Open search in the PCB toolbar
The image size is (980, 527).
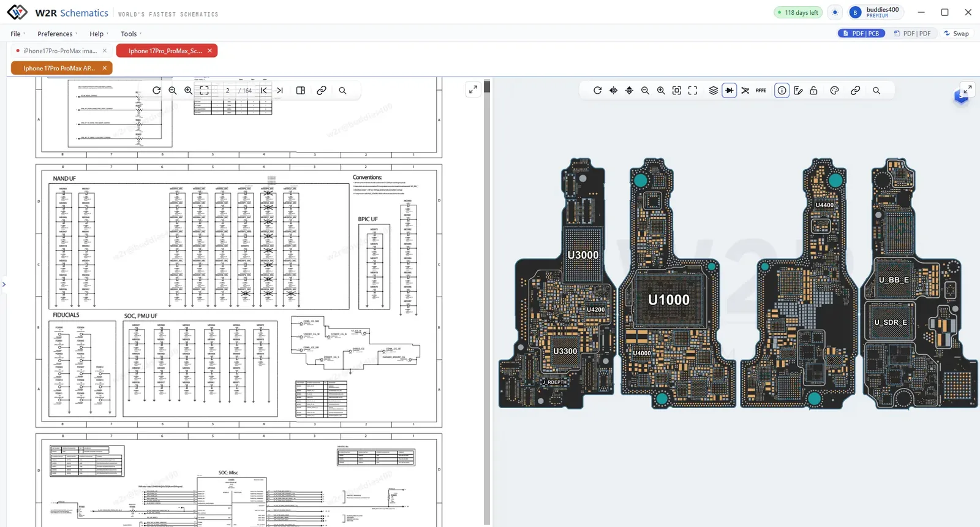tap(876, 90)
